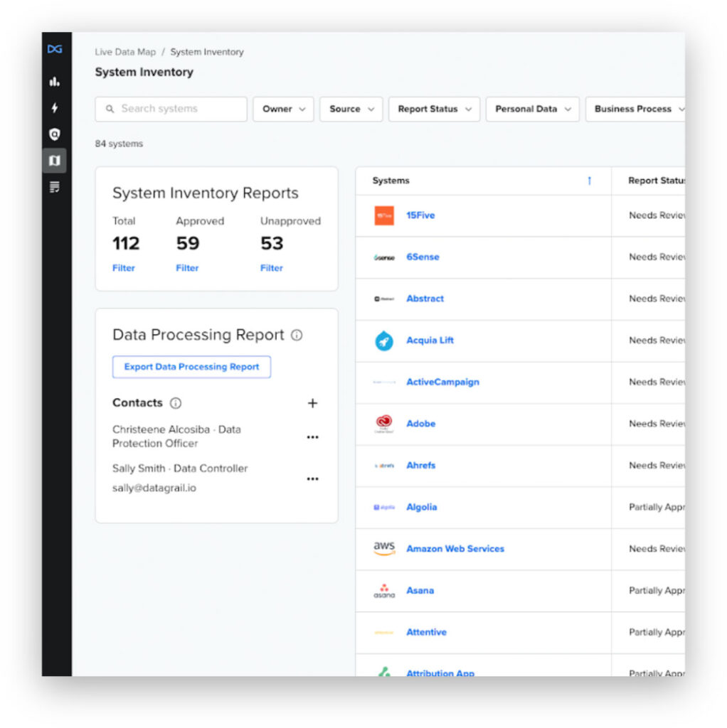The width and height of the screenshot is (727, 728).
Task: Click info icon beside Data Processing Report
Action: tap(297, 335)
